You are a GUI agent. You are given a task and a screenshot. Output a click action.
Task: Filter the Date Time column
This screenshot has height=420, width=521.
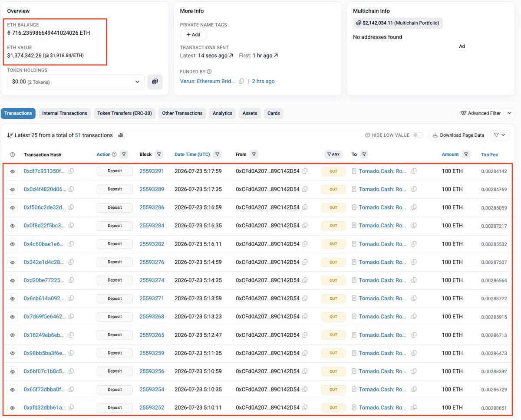click(x=218, y=154)
